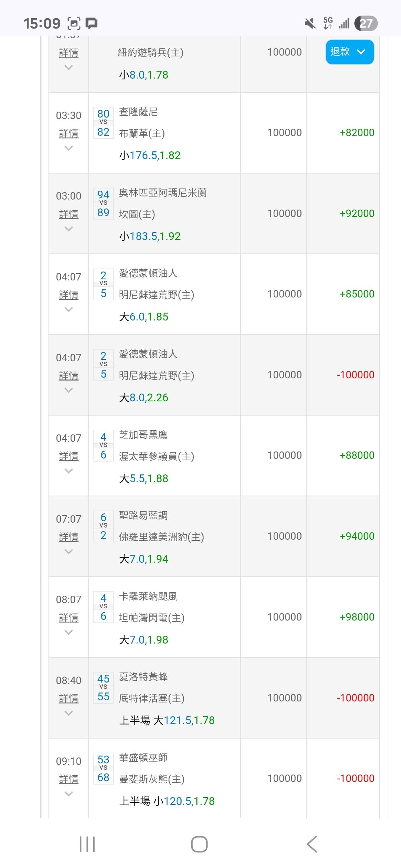Tap the 80 vs 82 score box
The height and width of the screenshot is (868, 401).
coord(103,123)
